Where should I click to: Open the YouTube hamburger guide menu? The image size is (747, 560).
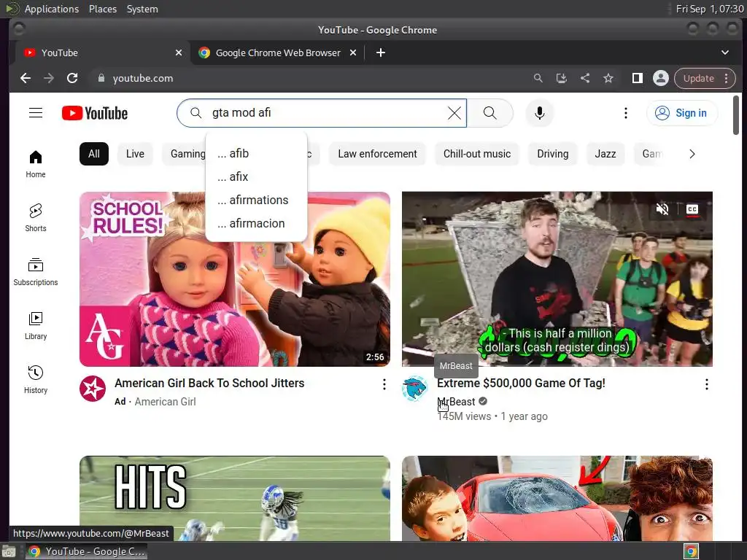point(36,113)
